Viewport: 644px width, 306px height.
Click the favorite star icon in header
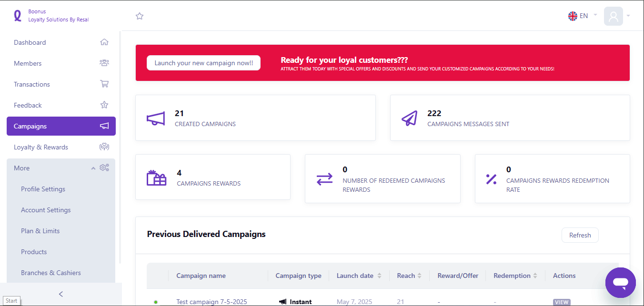point(140,16)
